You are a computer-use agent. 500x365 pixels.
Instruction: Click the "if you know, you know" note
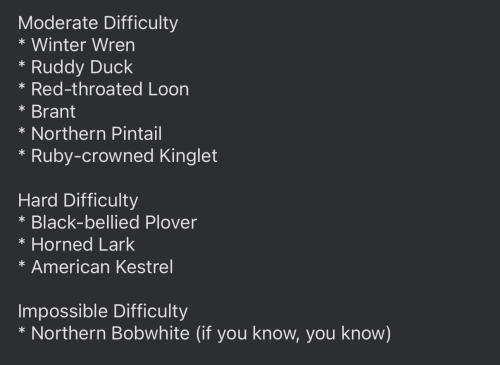293,334
